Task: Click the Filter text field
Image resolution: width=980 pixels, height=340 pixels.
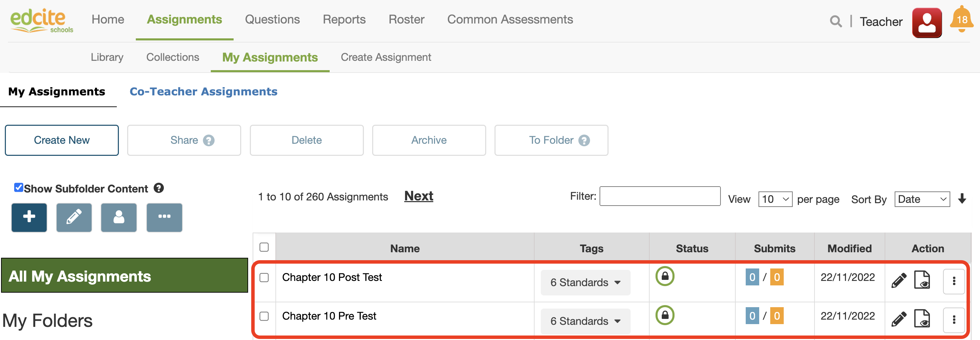Action: (x=660, y=196)
